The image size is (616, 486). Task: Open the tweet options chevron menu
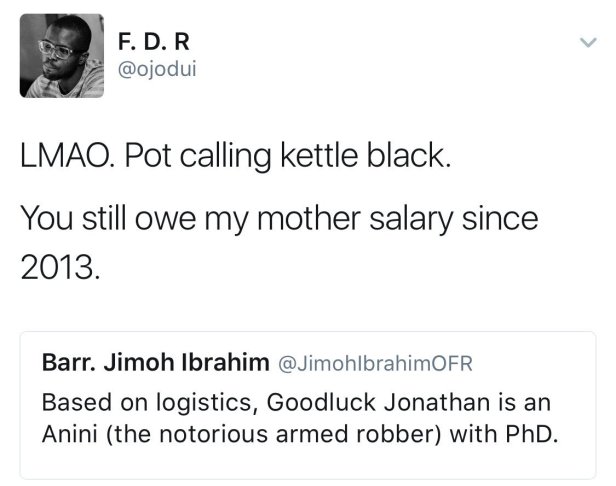coord(587,43)
